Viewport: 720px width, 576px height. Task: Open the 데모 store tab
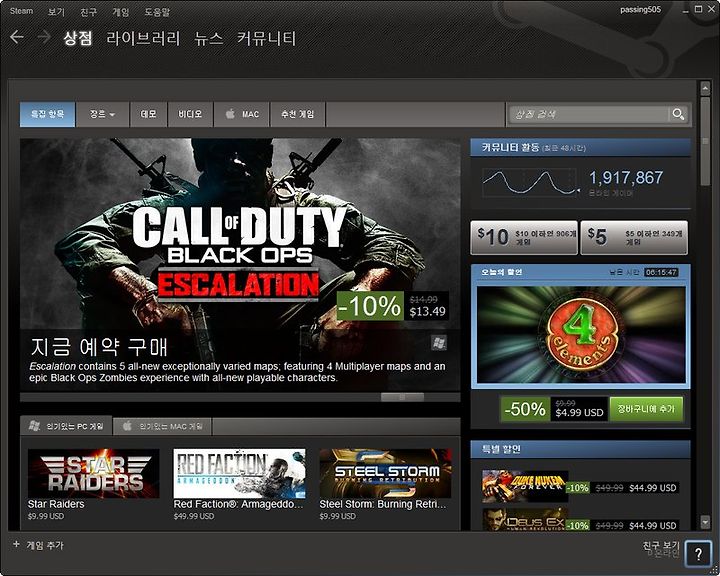(x=148, y=114)
